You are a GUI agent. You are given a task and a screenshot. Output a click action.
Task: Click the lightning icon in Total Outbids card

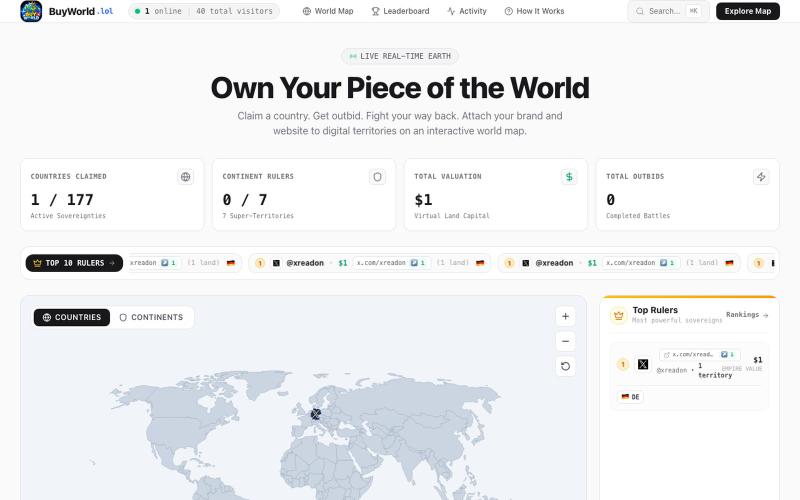761,177
